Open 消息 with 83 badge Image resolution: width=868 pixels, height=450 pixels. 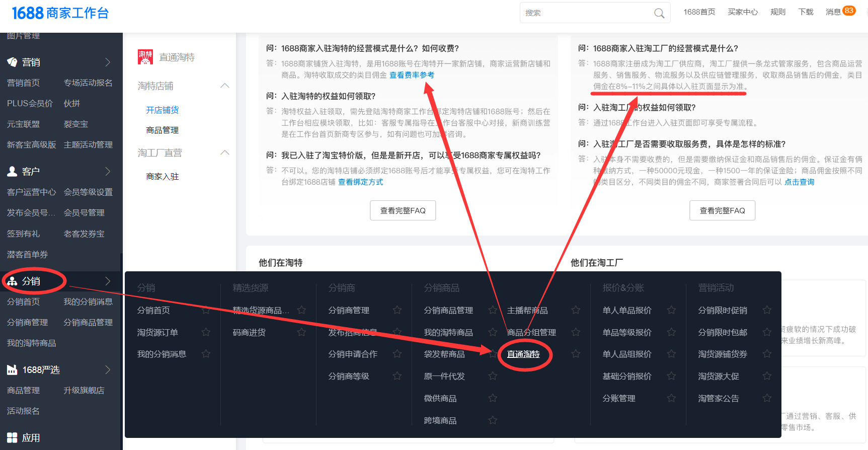click(840, 11)
